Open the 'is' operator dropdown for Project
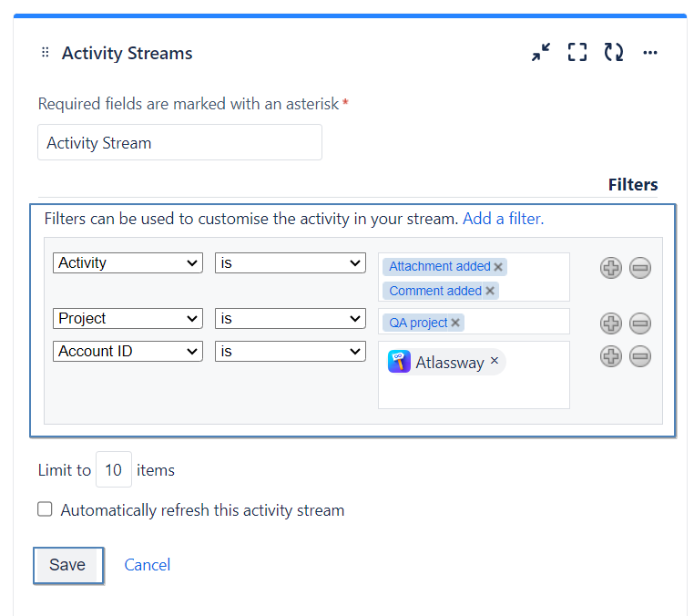The image size is (694, 616). [291, 318]
